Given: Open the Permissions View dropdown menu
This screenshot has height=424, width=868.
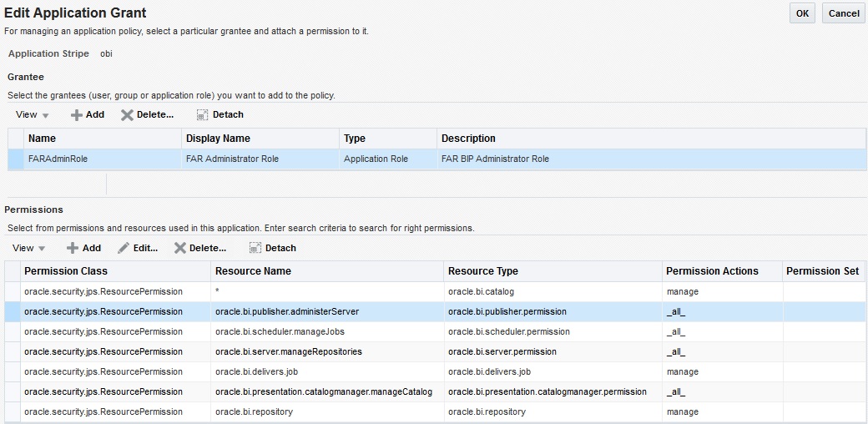Looking at the screenshot, I should [29, 248].
